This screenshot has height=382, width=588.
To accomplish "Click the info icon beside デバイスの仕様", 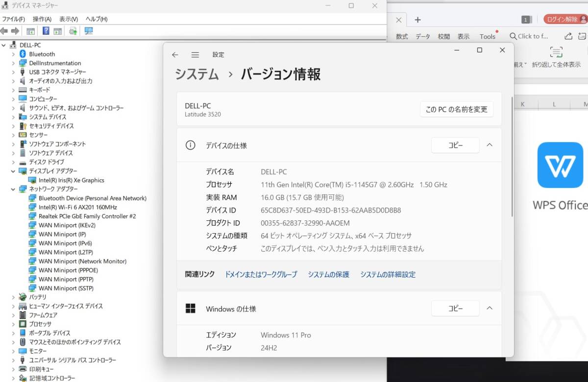I will pos(190,145).
